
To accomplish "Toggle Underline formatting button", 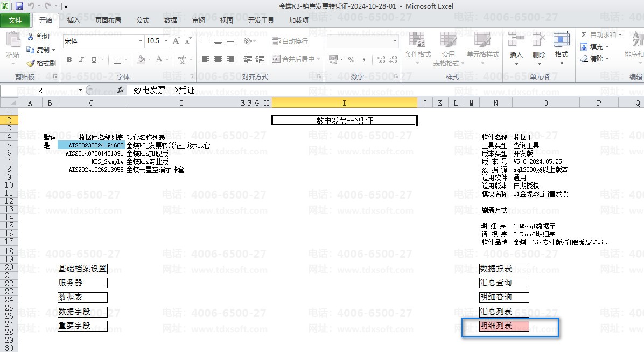I will (94, 60).
